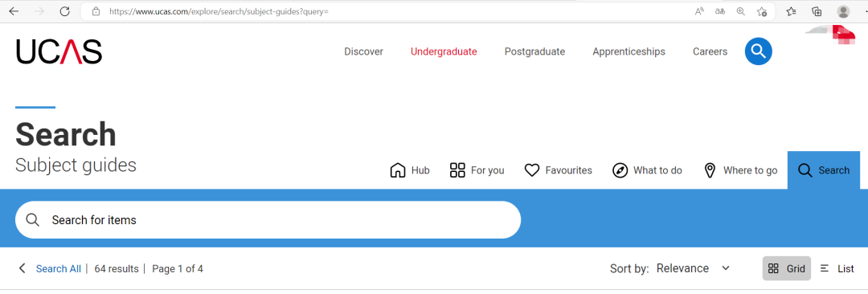
Task: Open the Hub house icon
Action: [x=398, y=170]
